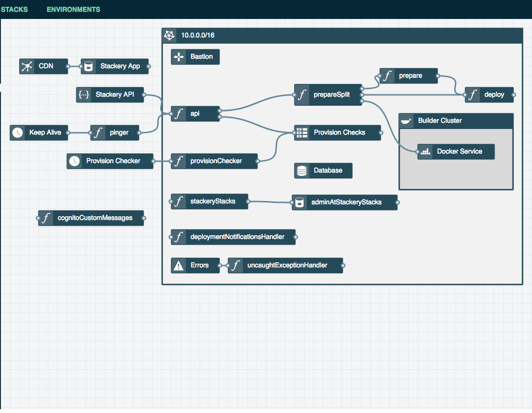The width and height of the screenshot is (532, 413).
Task: Select the prepare function icon
Action: [x=387, y=76]
